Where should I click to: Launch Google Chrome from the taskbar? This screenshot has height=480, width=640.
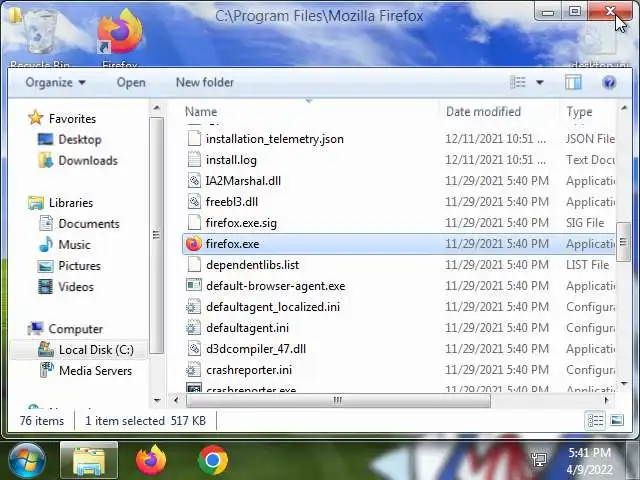[x=213, y=460]
